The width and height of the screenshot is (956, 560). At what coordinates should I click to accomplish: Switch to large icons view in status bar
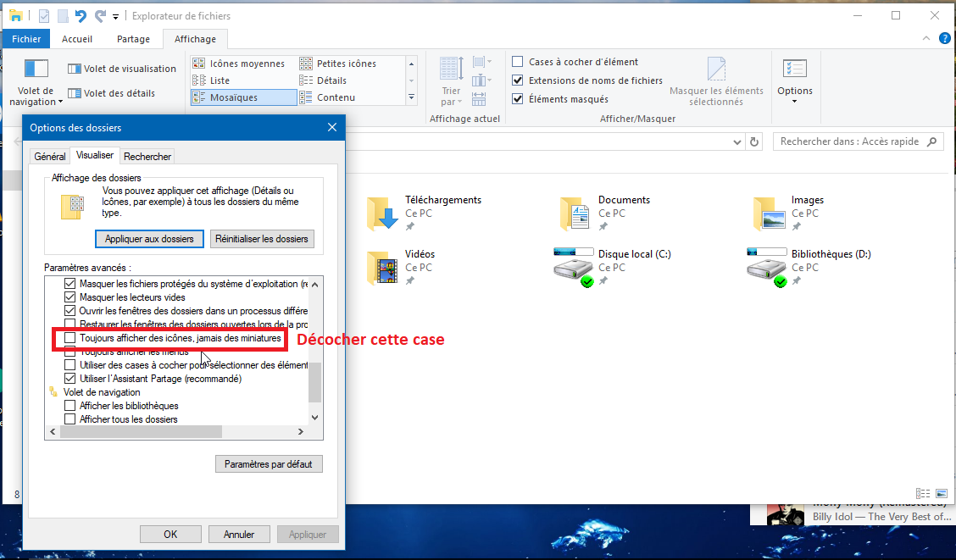(x=942, y=493)
